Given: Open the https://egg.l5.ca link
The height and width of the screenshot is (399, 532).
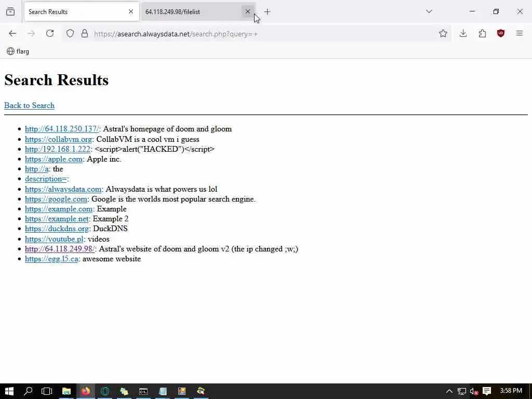Looking at the screenshot, I should pyautogui.click(x=51, y=259).
